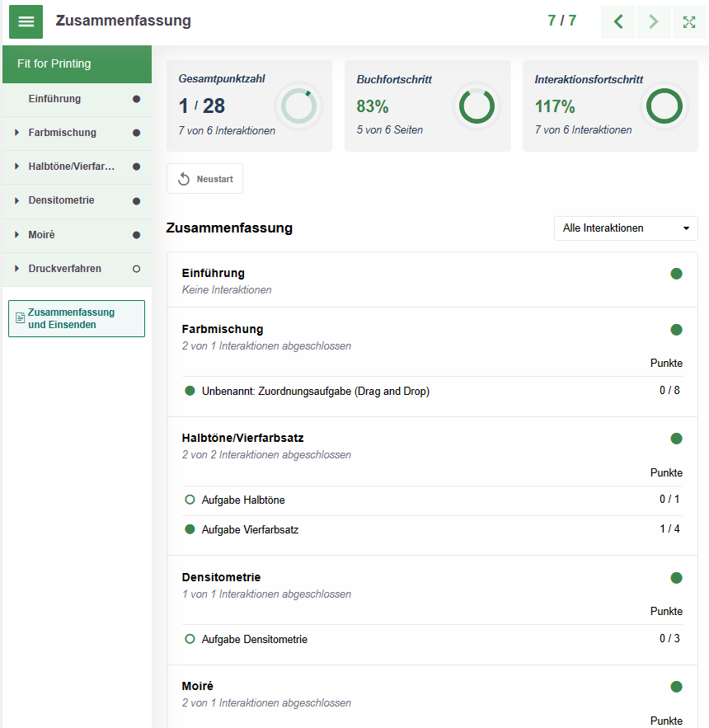709x728 pixels.
Task: Click empty status circle next to Druckverfahren
Action: [136, 269]
